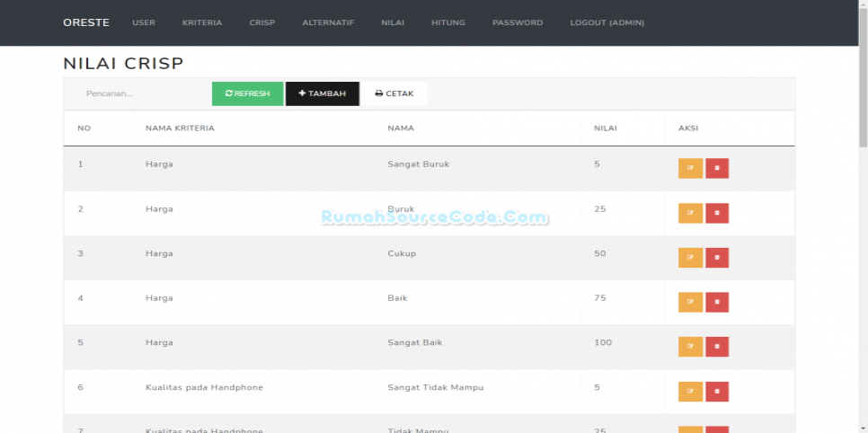Delete the Sangat Tidak Mampu row
The width and height of the screenshot is (868, 433).
point(717,392)
